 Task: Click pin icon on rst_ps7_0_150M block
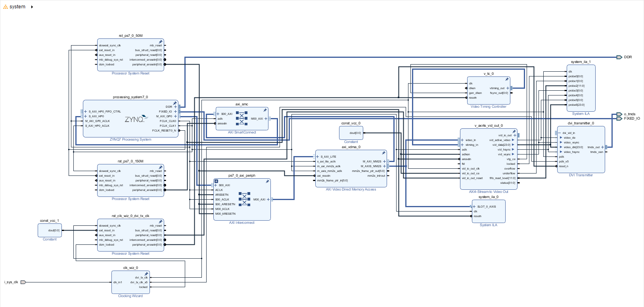(161, 167)
